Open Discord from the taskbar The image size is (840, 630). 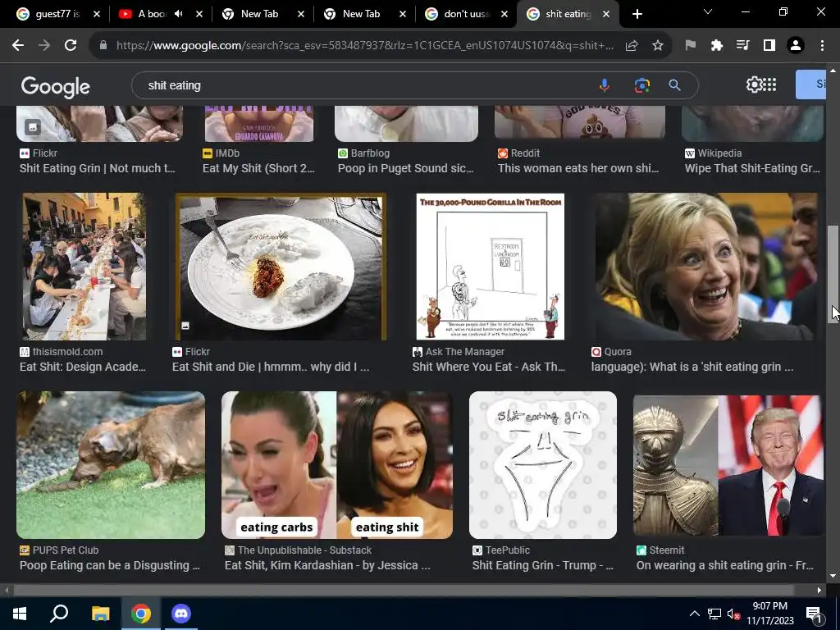point(181,614)
